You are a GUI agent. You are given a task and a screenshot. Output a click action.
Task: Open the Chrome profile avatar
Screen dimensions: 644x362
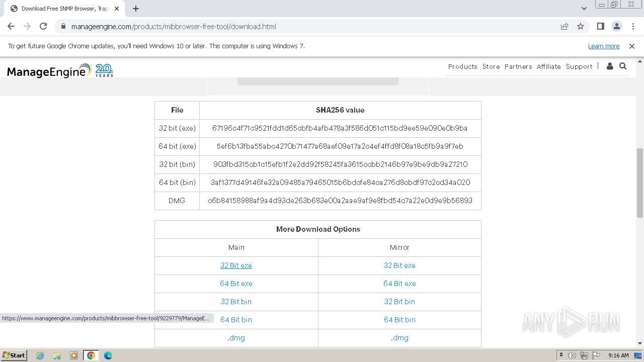pos(616,26)
